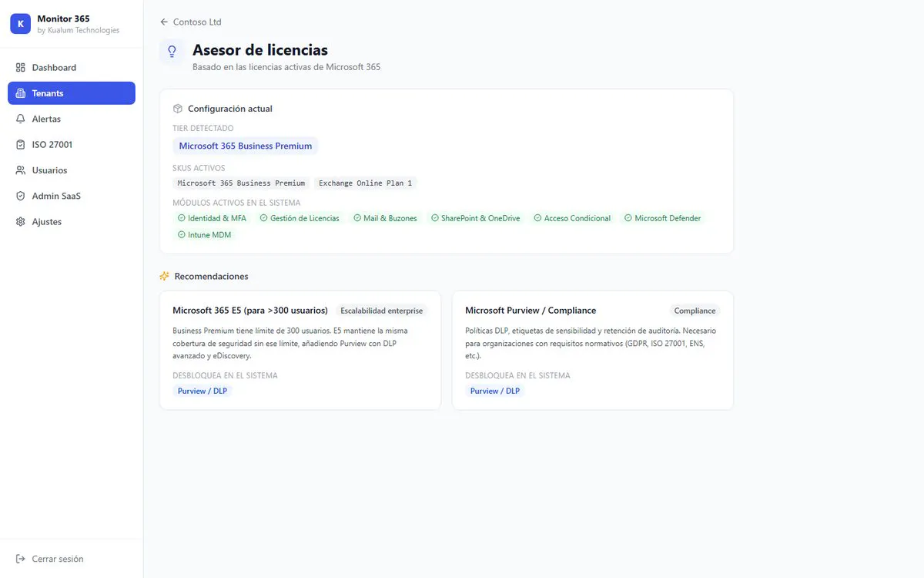The height and width of the screenshot is (578, 924).
Task: Click the Microsoft 365 Business Premium SKU tag
Action: coord(241,183)
